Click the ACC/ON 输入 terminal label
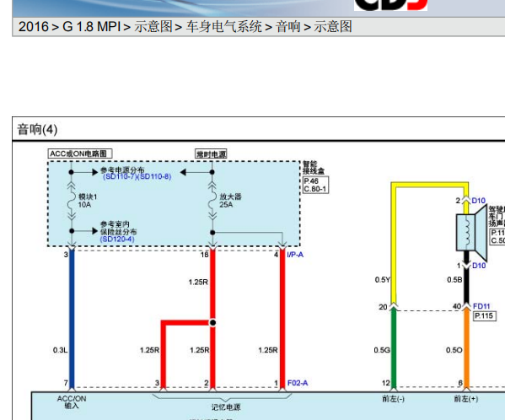This screenshot has width=505, height=420. tap(72, 402)
